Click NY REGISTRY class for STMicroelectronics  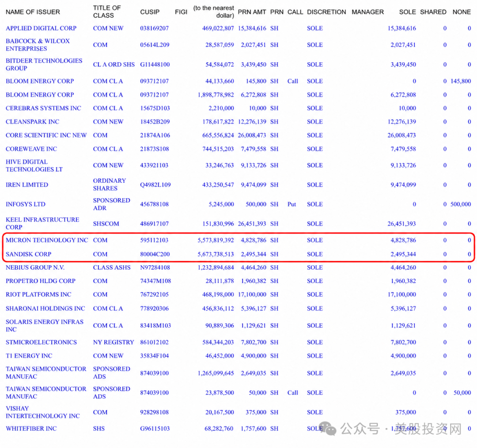point(114,342)
